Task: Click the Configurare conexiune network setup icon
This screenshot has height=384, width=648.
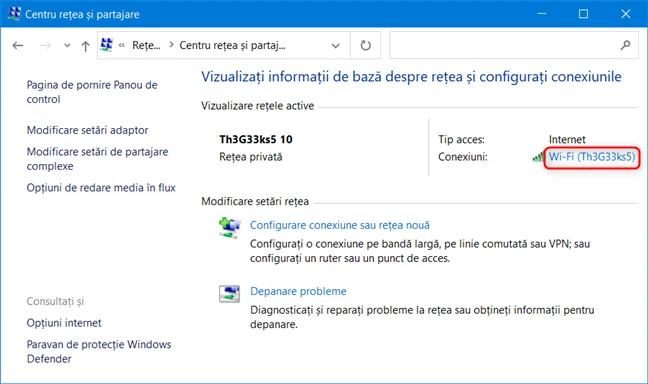Action: 229,227
